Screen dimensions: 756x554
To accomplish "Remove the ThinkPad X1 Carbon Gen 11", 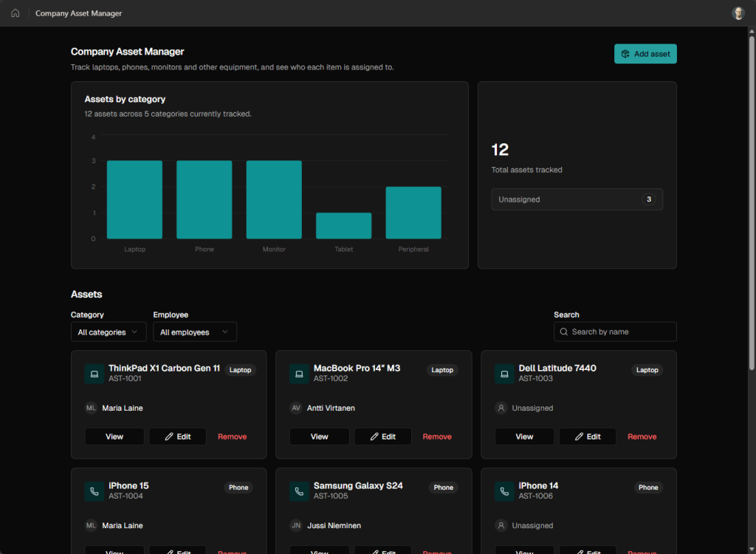I will click(x=232, y=437).
